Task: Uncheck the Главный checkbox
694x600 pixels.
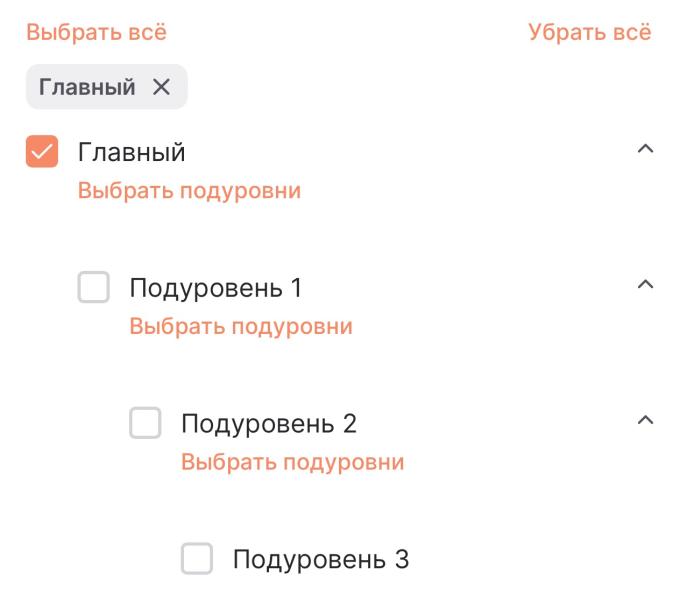Action: click(42, 152)
